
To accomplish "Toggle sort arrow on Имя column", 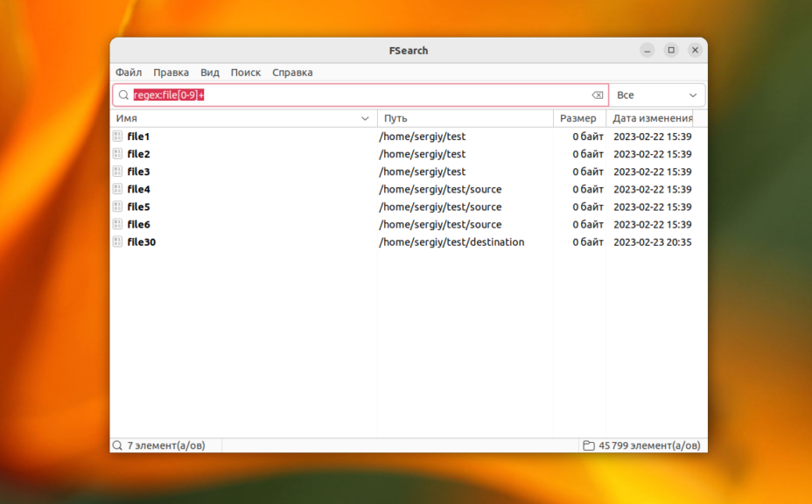I will tap(365, 118).
